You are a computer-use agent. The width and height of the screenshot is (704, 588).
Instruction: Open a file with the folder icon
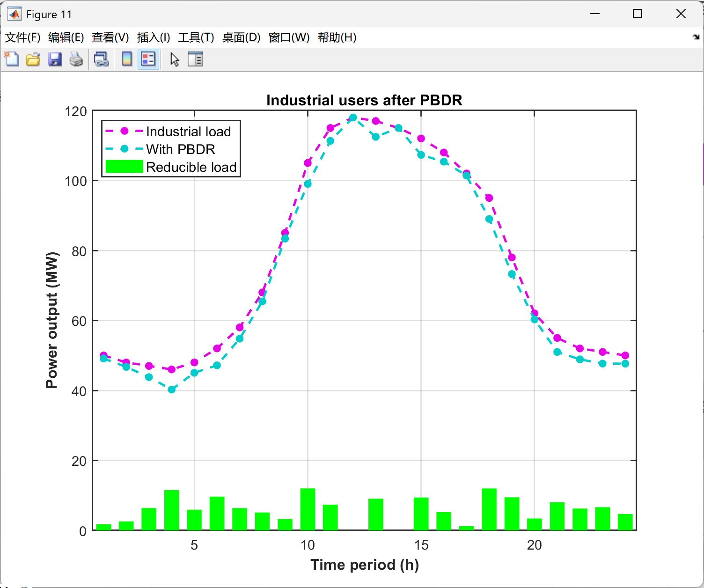(33, 59)
